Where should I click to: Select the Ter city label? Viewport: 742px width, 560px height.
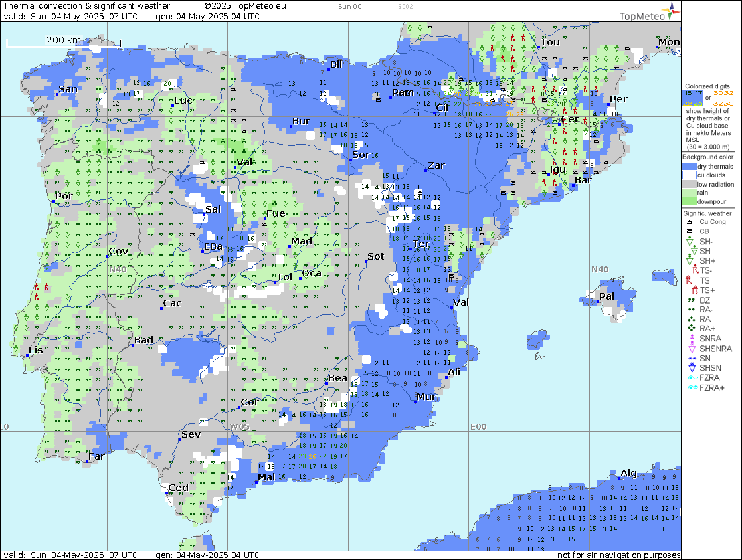pos(420,244)
